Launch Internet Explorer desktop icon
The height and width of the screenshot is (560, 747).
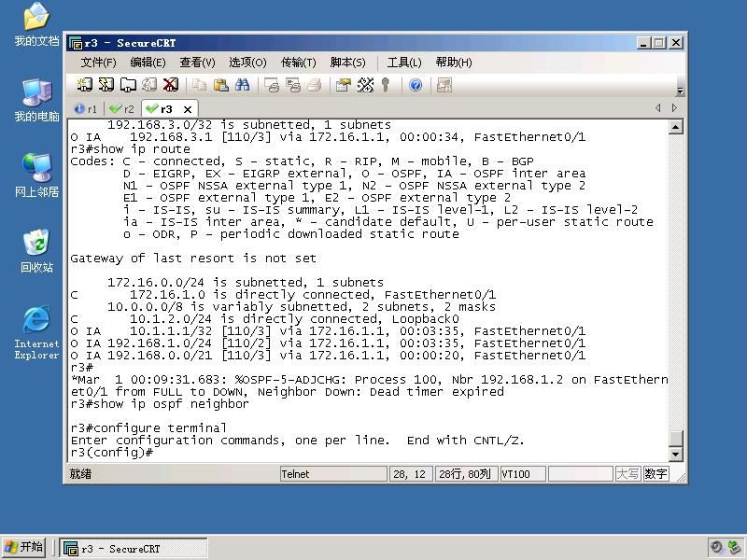coord(36,333)
